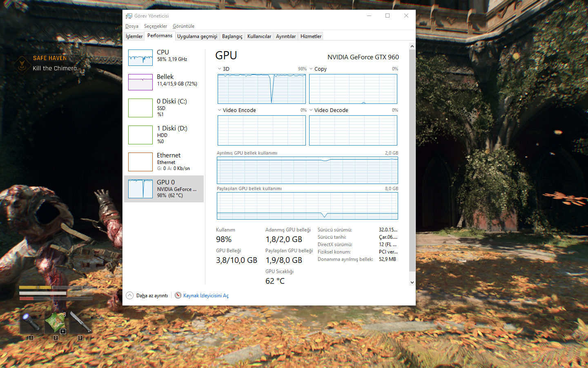Viewport: 588px width, 368px height.
Task: Select the machete in game slot 3
Action: pos(80,323)
